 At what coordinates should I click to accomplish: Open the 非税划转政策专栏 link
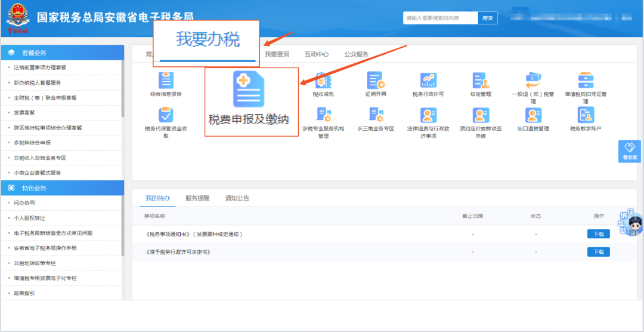point(35,263)
